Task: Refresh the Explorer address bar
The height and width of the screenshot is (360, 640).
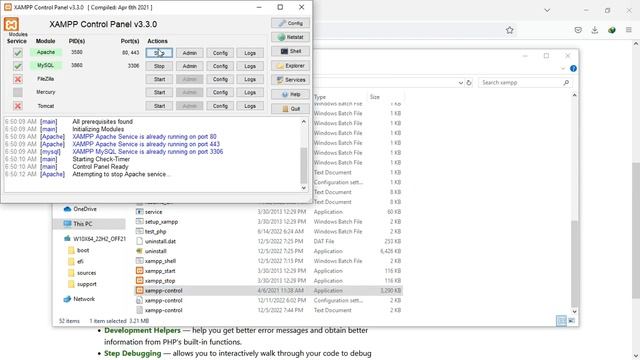Action: click(469, 82)
